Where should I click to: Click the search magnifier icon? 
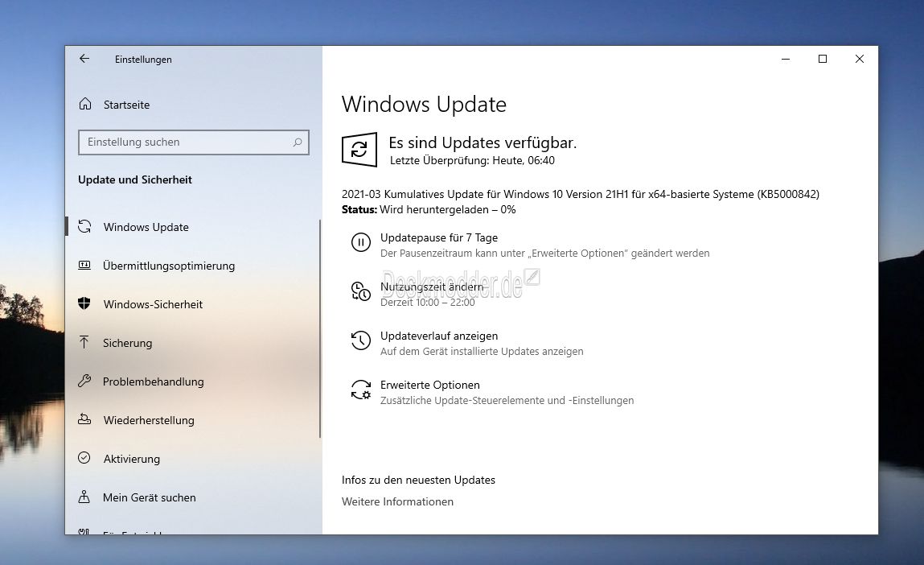click(x=298, y=142)
